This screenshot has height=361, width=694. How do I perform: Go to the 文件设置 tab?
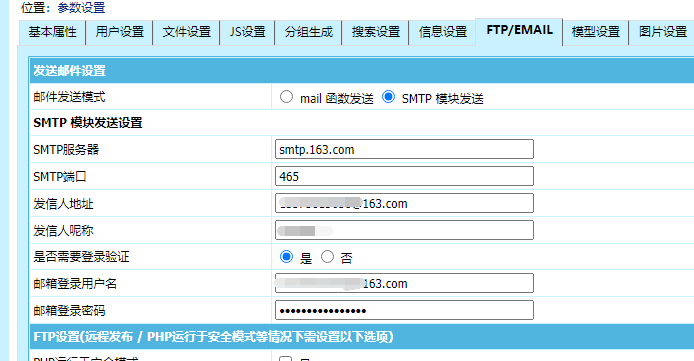186,32
